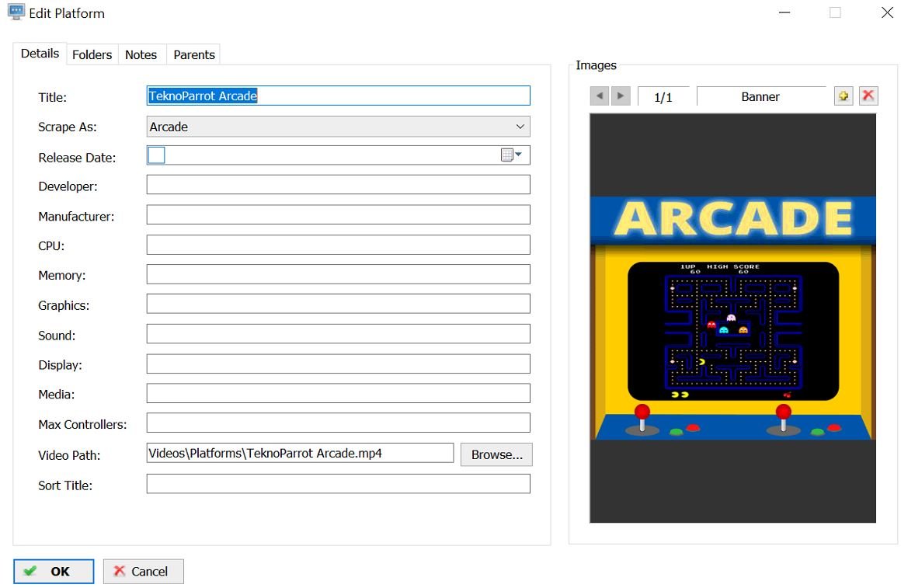Enable the Release Date checkbox
This screenshot has height=588, width=901.
tap(156, 155)
